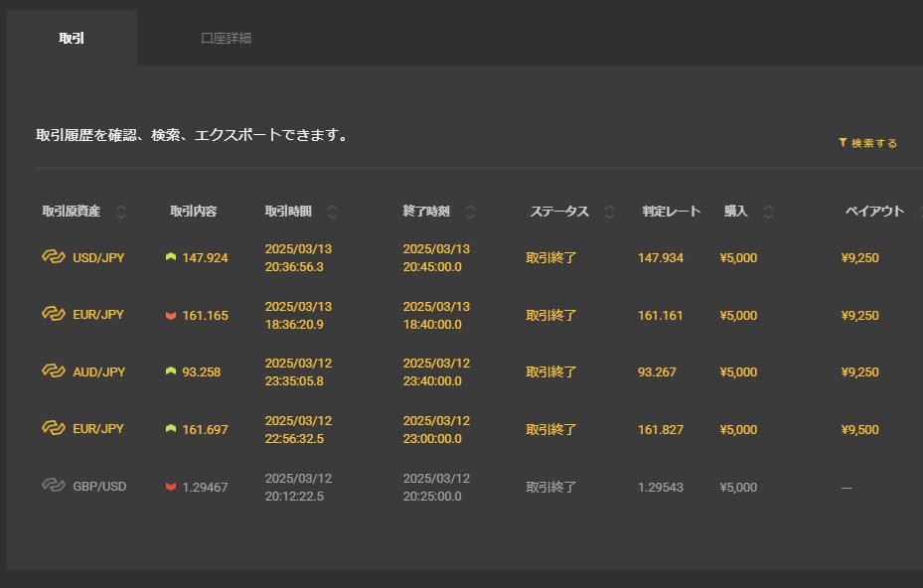Open the 検索する filter
This screenshot has width=923, height=588.
pos(867,143)
